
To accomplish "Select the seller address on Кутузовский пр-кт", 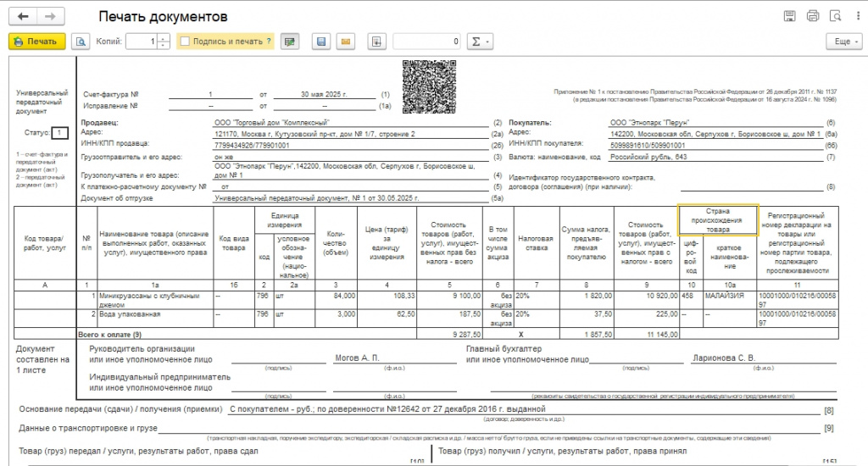I will point(314,135).
